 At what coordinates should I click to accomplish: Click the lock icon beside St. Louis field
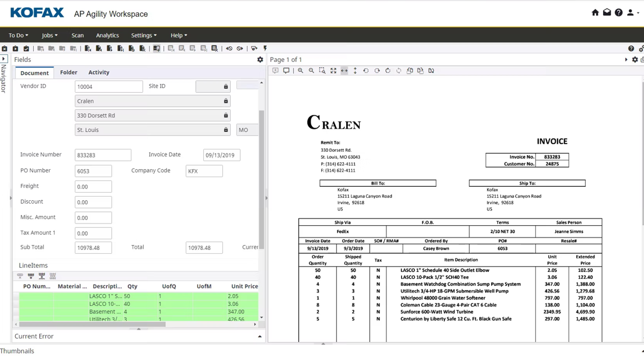226,130
